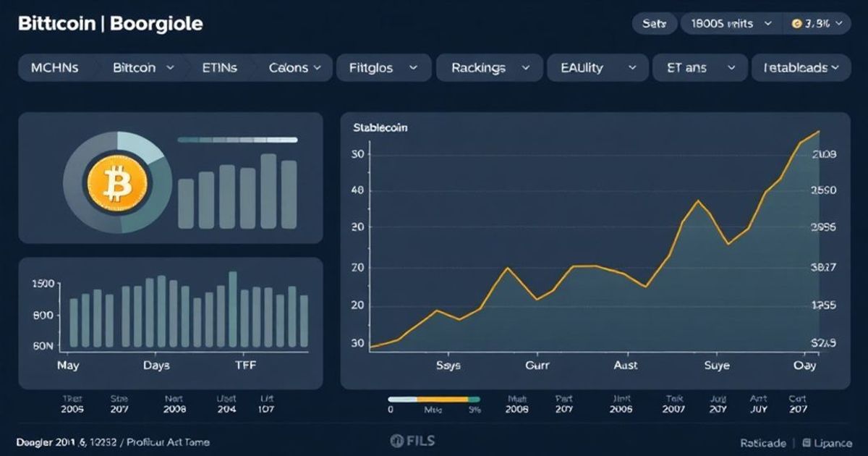The height and width of the screenshot is (456, 868).
Task: Click the legend slider below the line chart
Action: pyautogui.click(x=434, y=398)
